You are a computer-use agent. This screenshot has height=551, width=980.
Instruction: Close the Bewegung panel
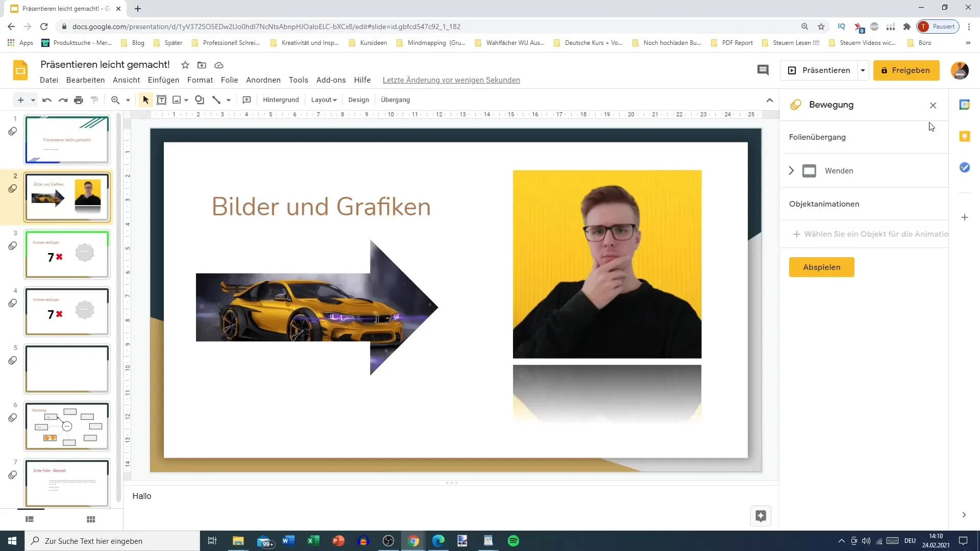click(933, 105)
